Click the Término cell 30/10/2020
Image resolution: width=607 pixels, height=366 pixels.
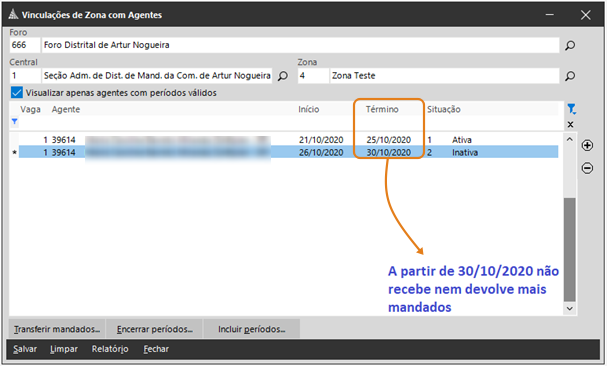pyautogui.click(x=389, y=152)
